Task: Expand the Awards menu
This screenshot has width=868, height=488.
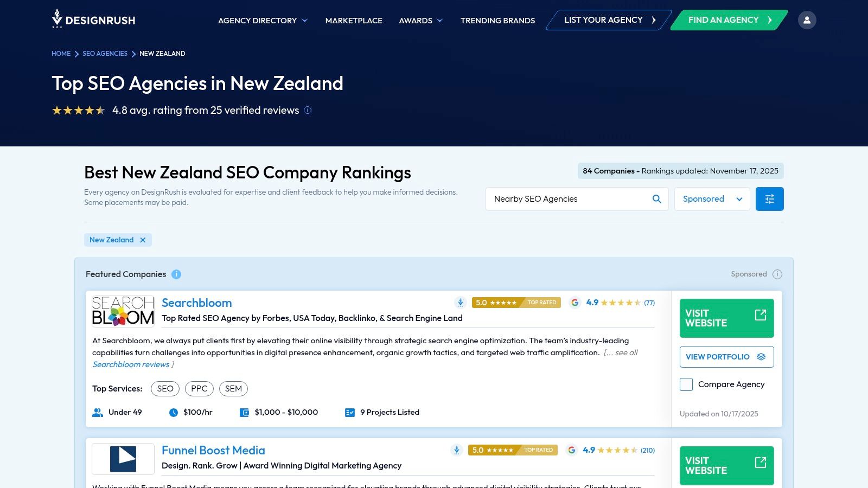Action: point(420,21)
